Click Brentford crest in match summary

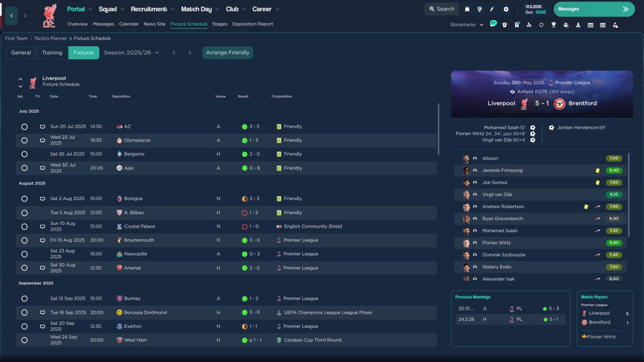[x=559, y=104]
